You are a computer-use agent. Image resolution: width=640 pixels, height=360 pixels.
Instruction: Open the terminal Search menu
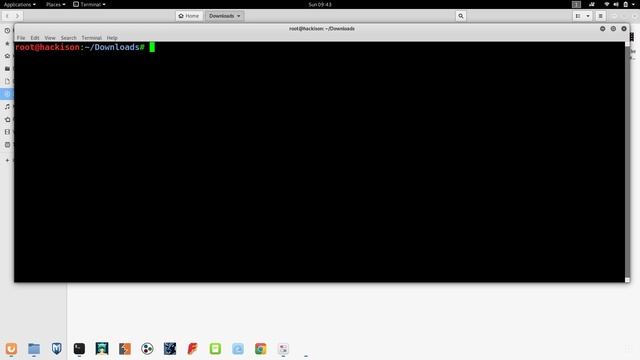tap(69, 38)
